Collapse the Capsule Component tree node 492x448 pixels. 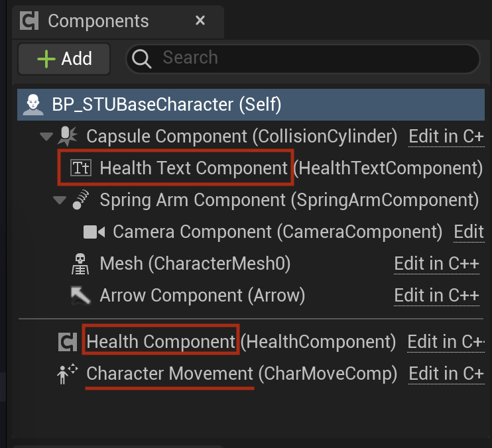click(x=46, y=137)
